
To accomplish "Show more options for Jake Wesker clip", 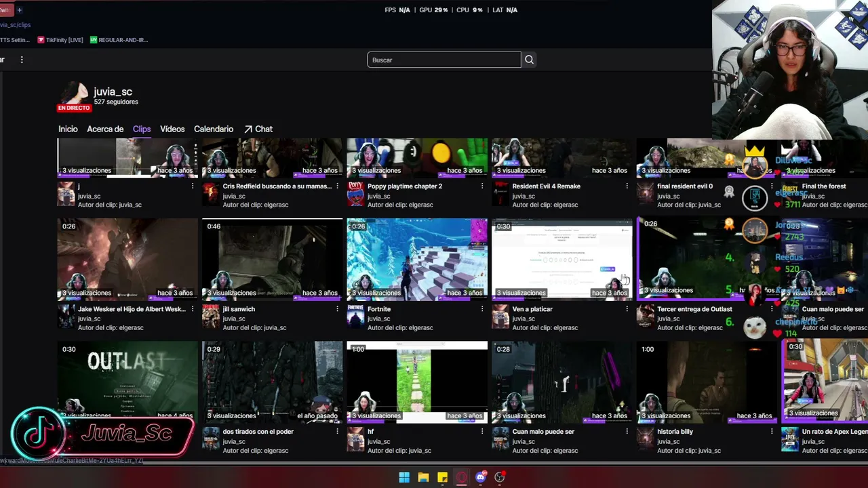I will 193,308.
